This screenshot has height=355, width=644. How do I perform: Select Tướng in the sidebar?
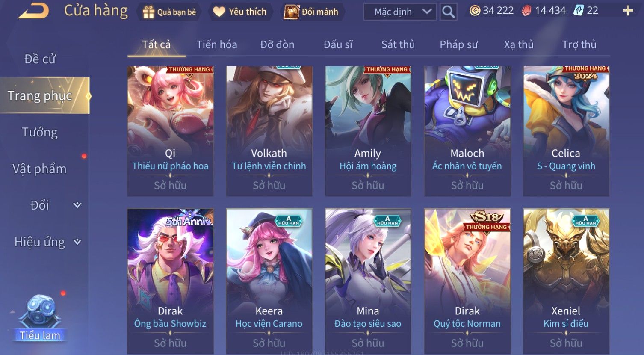click(40, 133)
